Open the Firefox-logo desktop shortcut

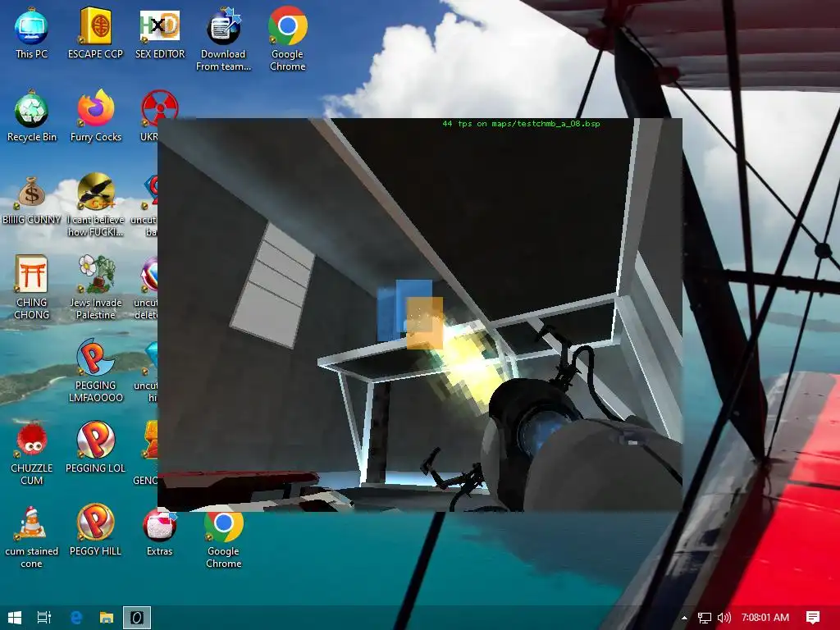(x=95, y=116)
